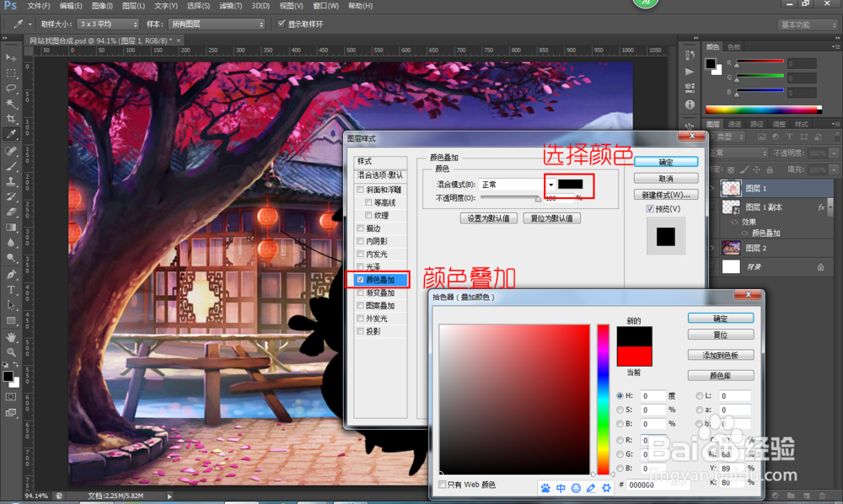Screen dimensions: 843x504
Task: Select the Path Selection tool
Action: click(x=11, y=305)
